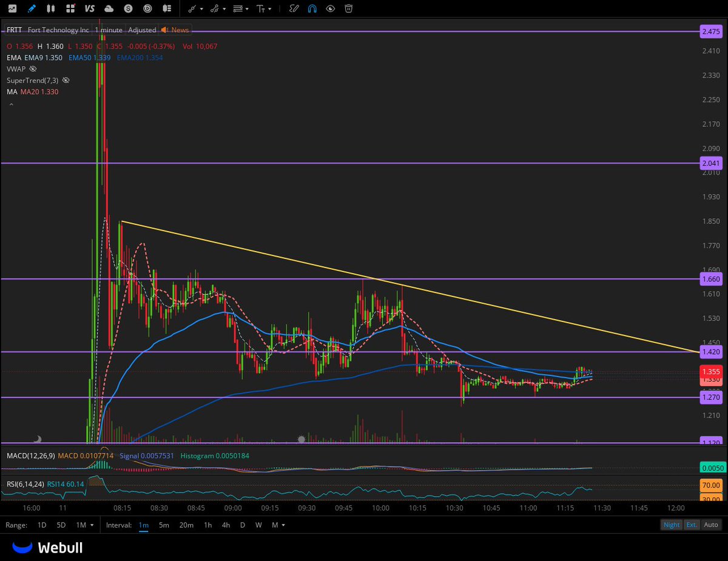Select the blue pencil drawing tool
This screenshot has height=561, width=728.
[32, 8]
